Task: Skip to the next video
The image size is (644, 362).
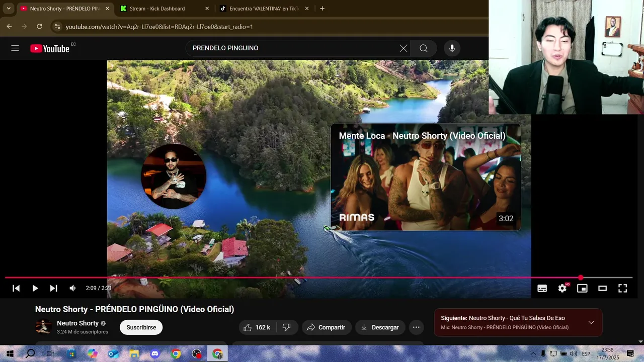Action: click(53, 288)
